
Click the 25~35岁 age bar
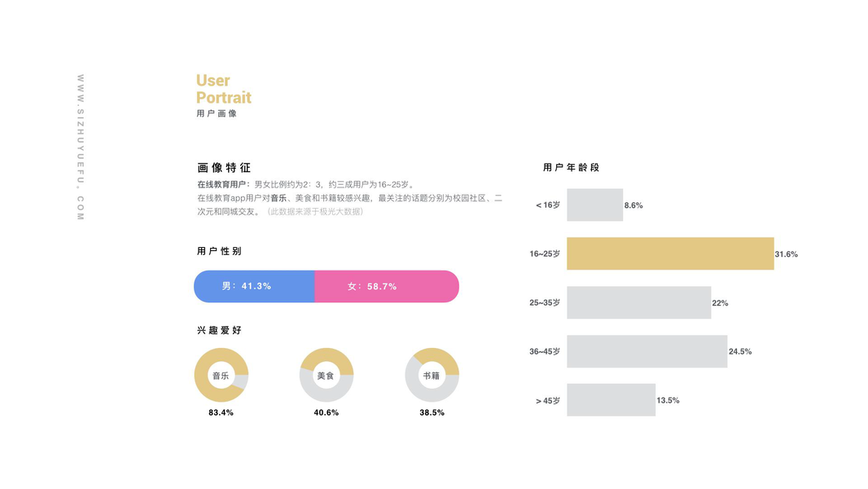pos(638,302)
